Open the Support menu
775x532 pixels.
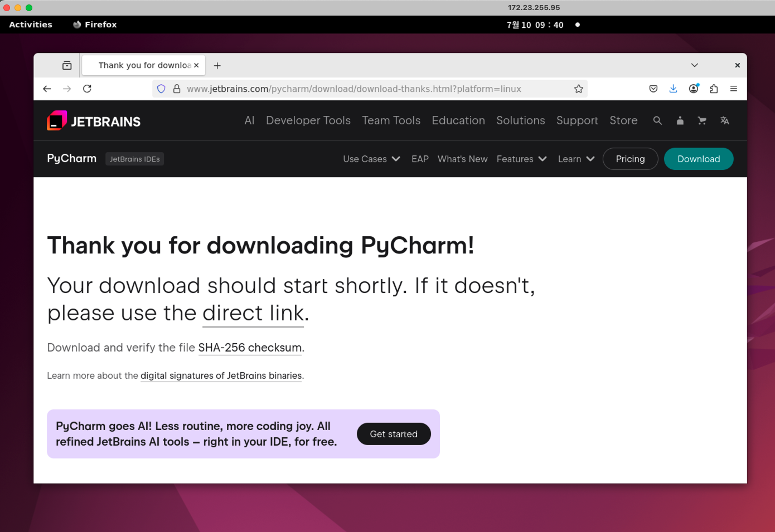[577, 121]
